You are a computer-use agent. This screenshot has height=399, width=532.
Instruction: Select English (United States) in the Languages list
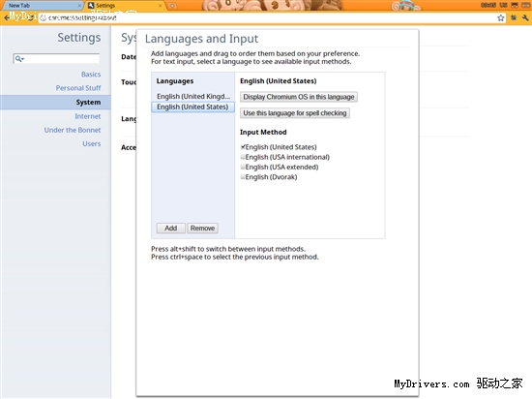[192, 107]
